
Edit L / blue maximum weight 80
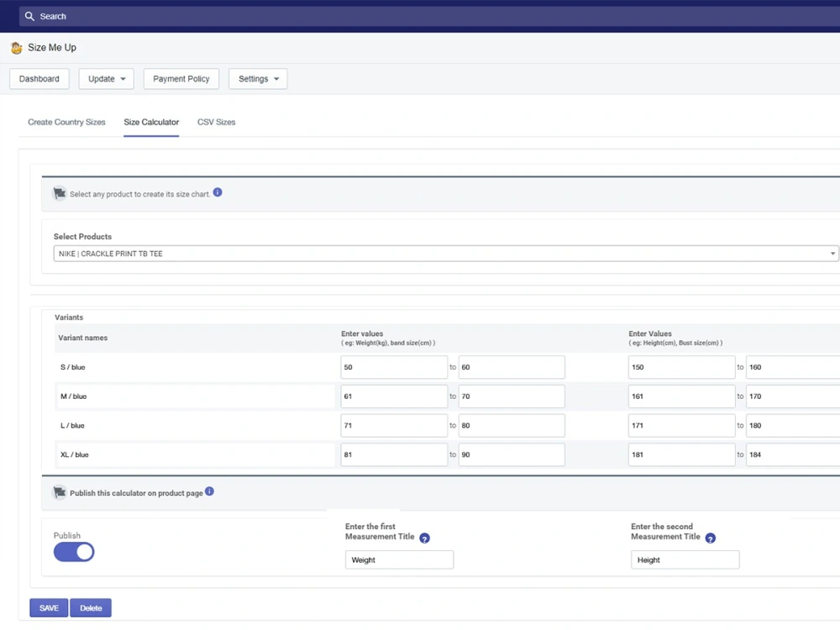coord(512,425)
